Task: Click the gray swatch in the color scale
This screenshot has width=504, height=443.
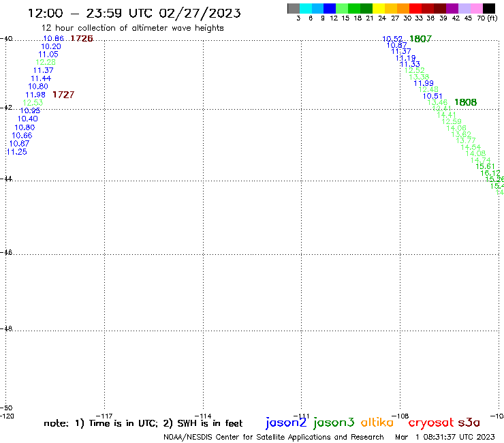Action: click(294, 8)
